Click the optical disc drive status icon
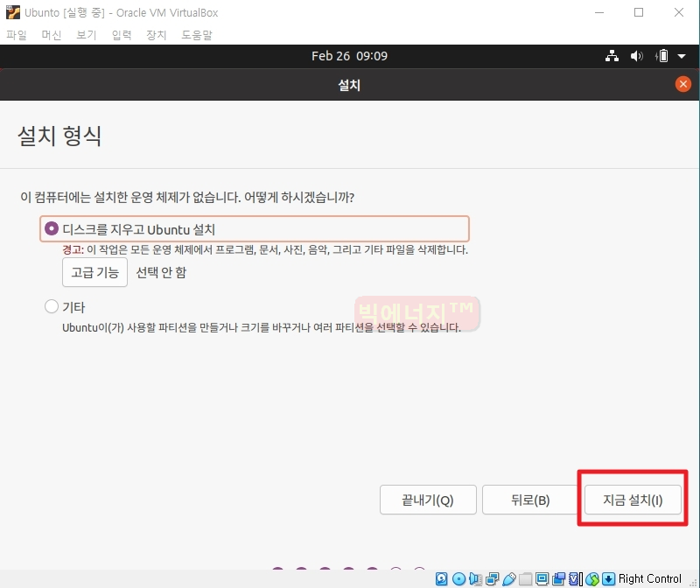This screenshot has height=588, width=700. click(x=458, y=579)
